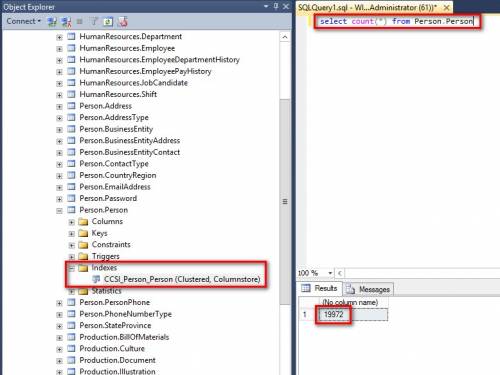This screenshot has height=375, width=500.
Task: Expand the Columns folder
Action: [x=72, y=222]
